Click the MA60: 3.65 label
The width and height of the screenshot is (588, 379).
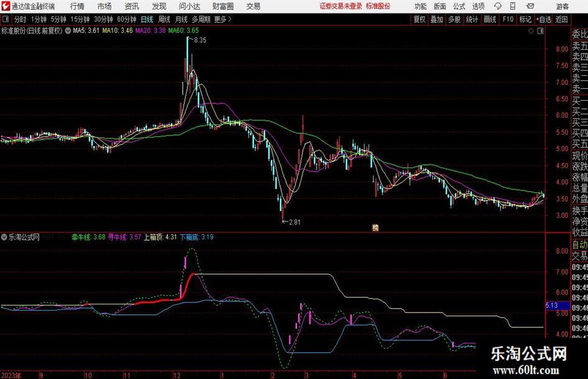click(184, 30)
